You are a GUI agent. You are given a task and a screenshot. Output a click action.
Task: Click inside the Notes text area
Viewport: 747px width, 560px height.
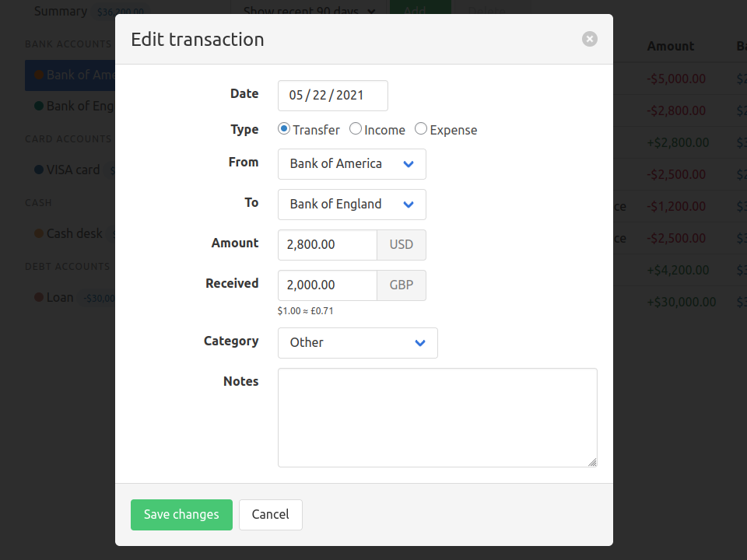pos(437,418)
